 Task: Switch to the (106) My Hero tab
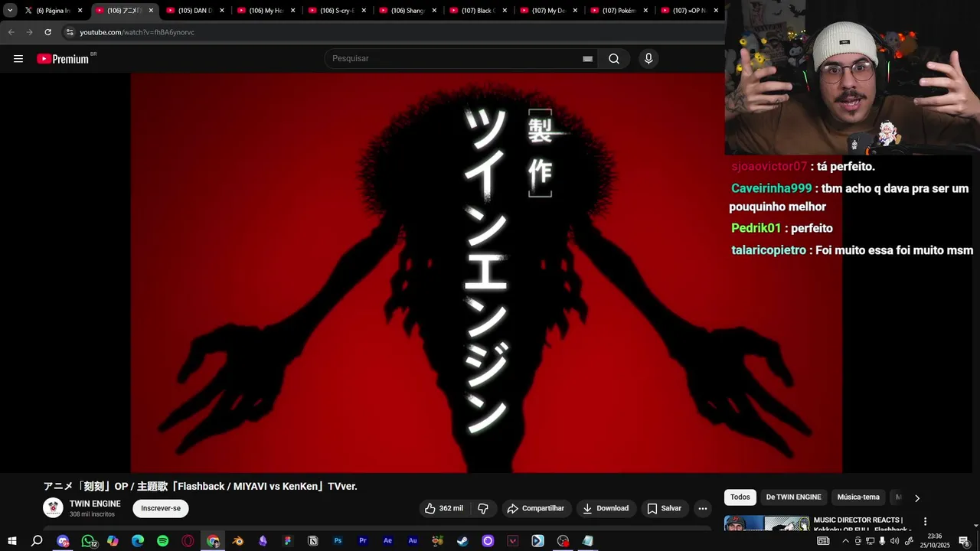tap(266, 11)
